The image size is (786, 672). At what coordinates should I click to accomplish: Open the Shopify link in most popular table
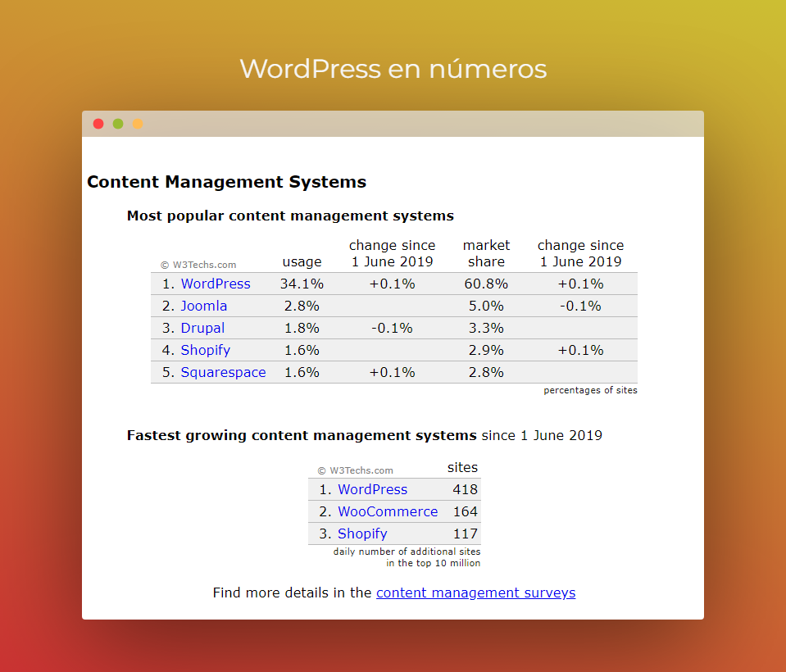(x=206, y=350)
